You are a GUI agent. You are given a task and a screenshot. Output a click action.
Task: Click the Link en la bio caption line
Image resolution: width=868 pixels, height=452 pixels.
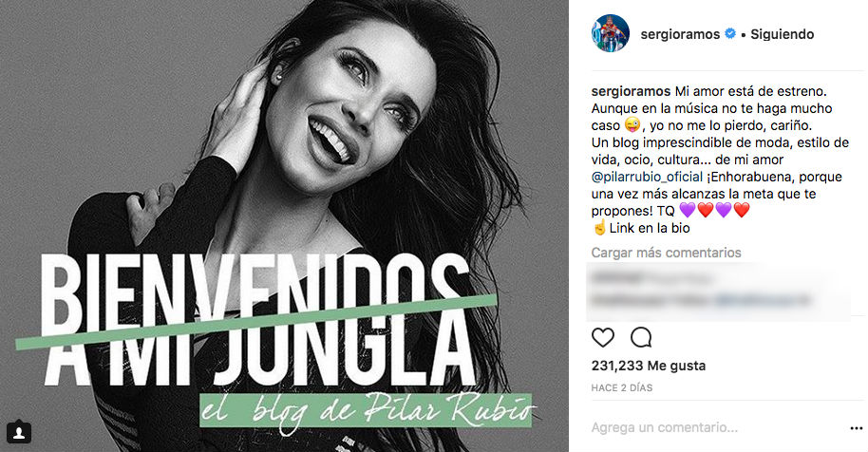click(x=641, y=228)
